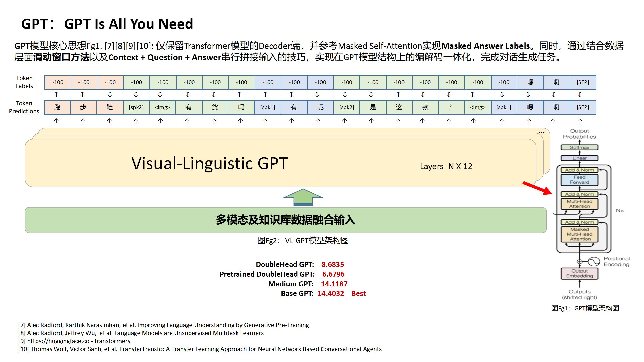Screen dimensions: 644x362
Task: Click the Positional Encoding sine wave symbol
Action: pyautogui.click(x=594, y=262)
